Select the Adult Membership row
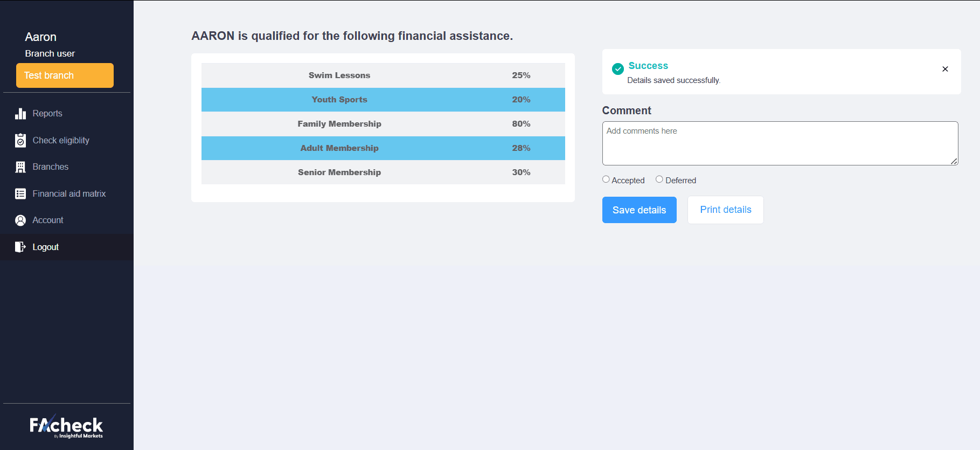The width and height of the screenshot is (980, 450). point(383,148)
